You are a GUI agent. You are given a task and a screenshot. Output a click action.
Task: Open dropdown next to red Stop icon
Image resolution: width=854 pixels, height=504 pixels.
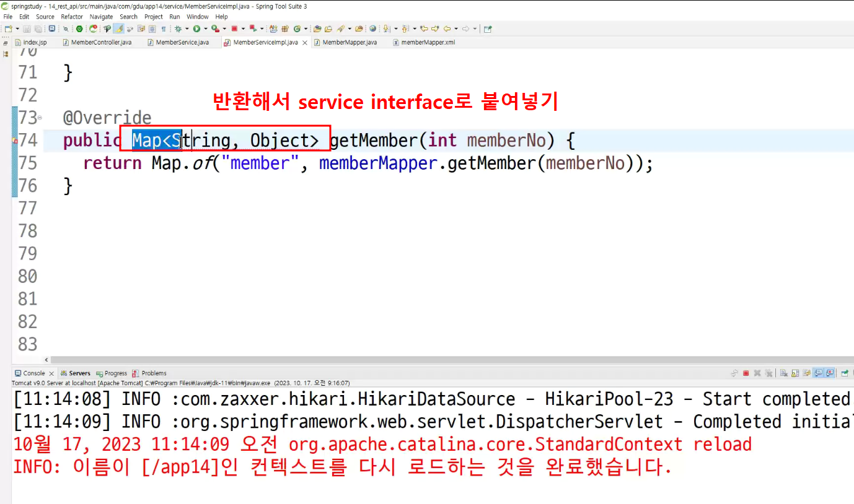244,28
